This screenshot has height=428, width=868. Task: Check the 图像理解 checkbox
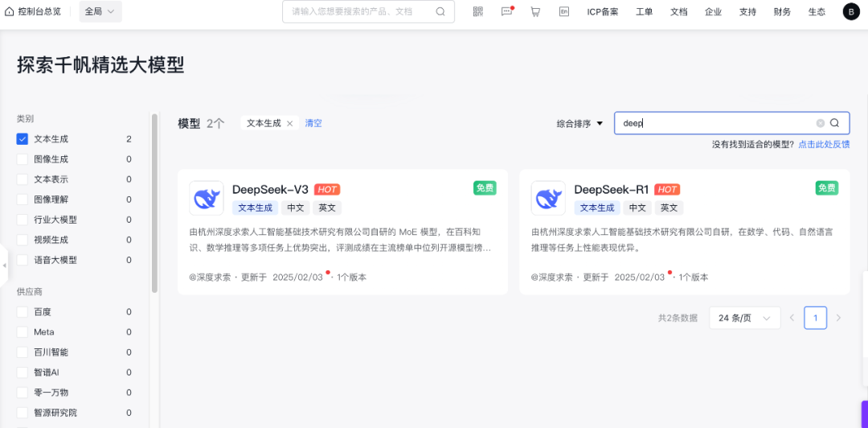(x=23, y=200)
